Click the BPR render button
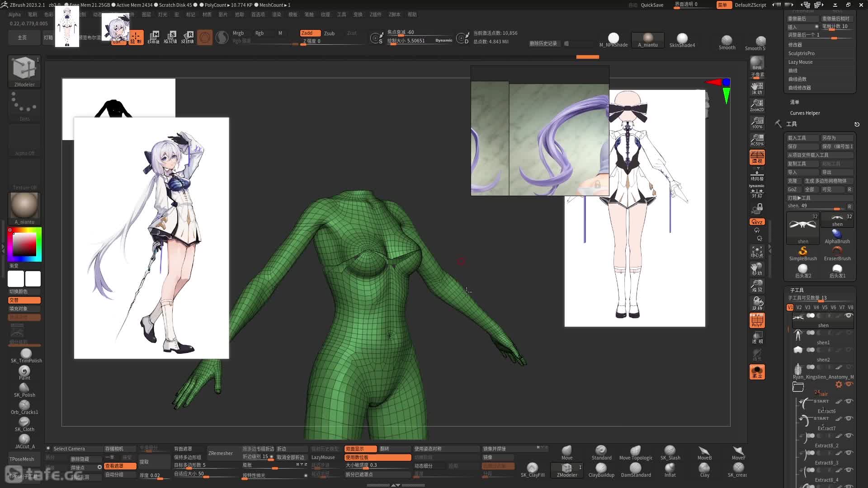Viewport: 868px width, 488px height. 757,63
